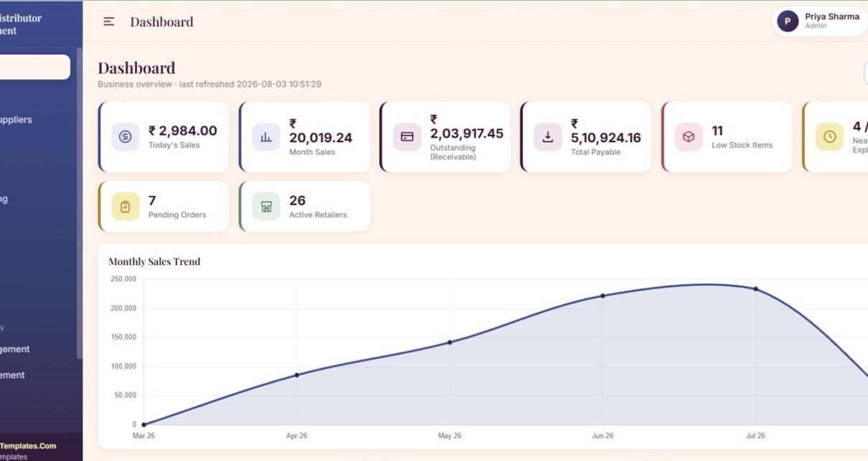Viewport: 868px width, 461px height.
Task: Click the Templates.Com link in sidebar footer
Action: click(x=28, y=446)
